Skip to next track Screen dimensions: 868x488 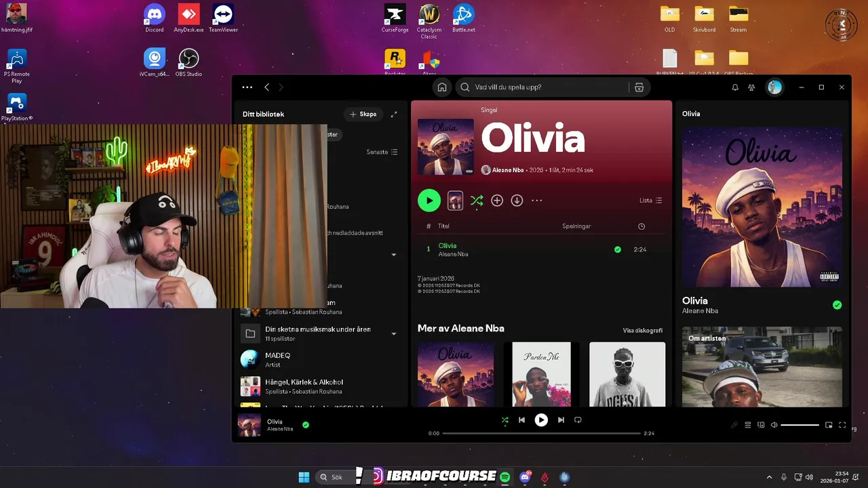pyautogui.click(x=561, y=420)
